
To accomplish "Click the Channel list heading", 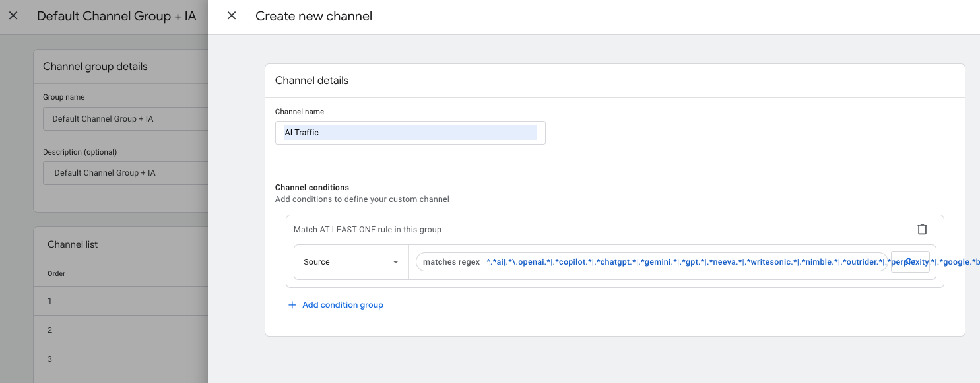I will point(73,244).
